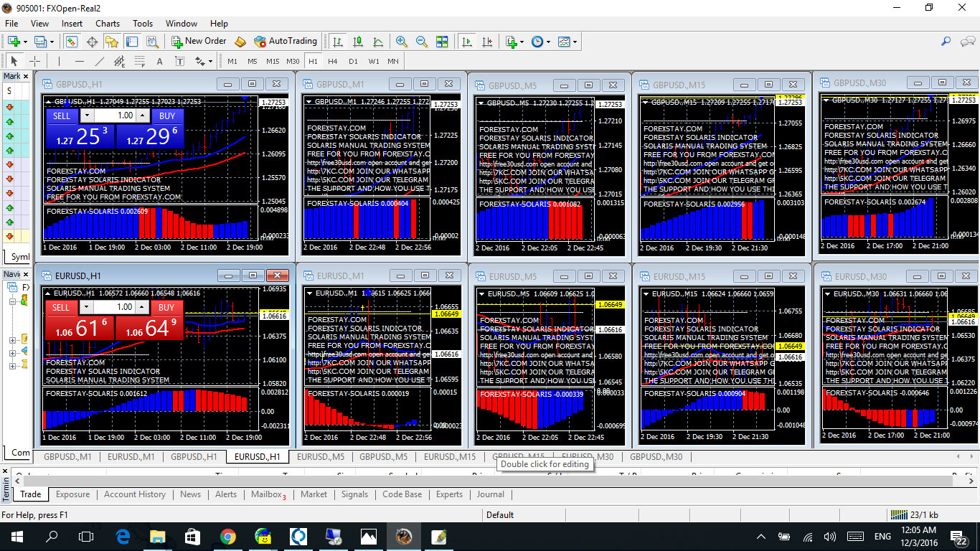The height and width of the screenshot is (551, 980).
Task: Increase volume on EURUSD H1 up arrow
Action: [x=142, y=307]
